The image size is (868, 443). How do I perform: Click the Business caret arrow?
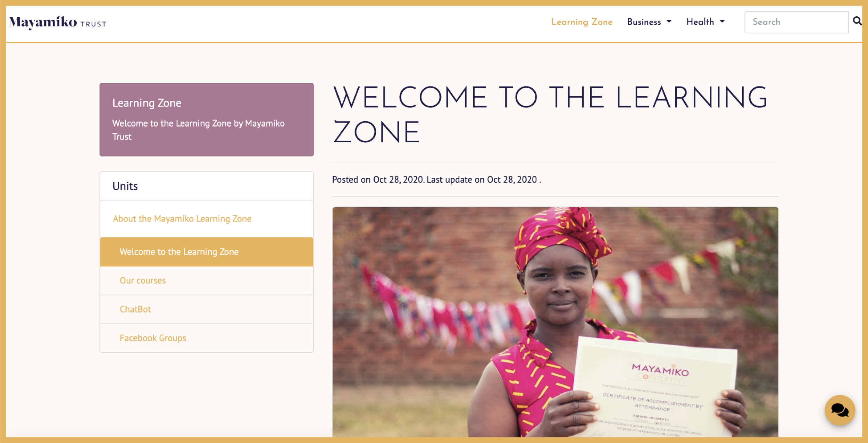(x=669, y=22)
